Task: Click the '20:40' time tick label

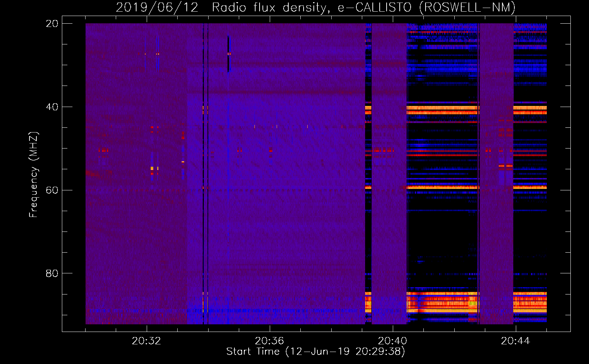Action: [x=392, y=341]
